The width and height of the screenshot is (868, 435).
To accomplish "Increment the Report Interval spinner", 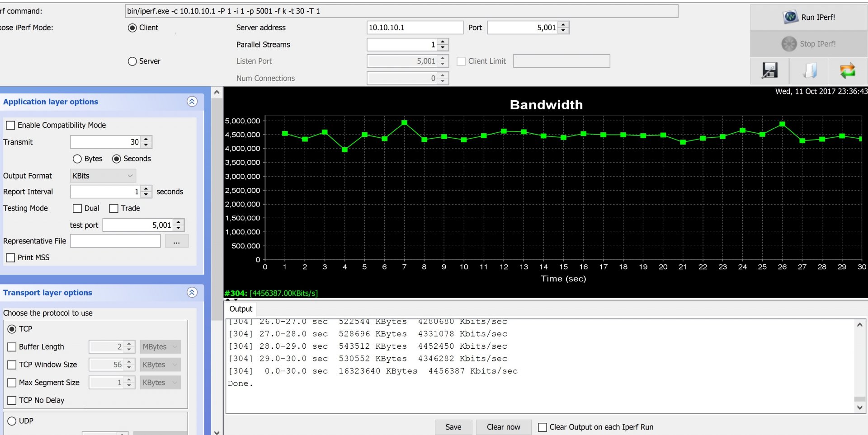I will click(146, 189).
